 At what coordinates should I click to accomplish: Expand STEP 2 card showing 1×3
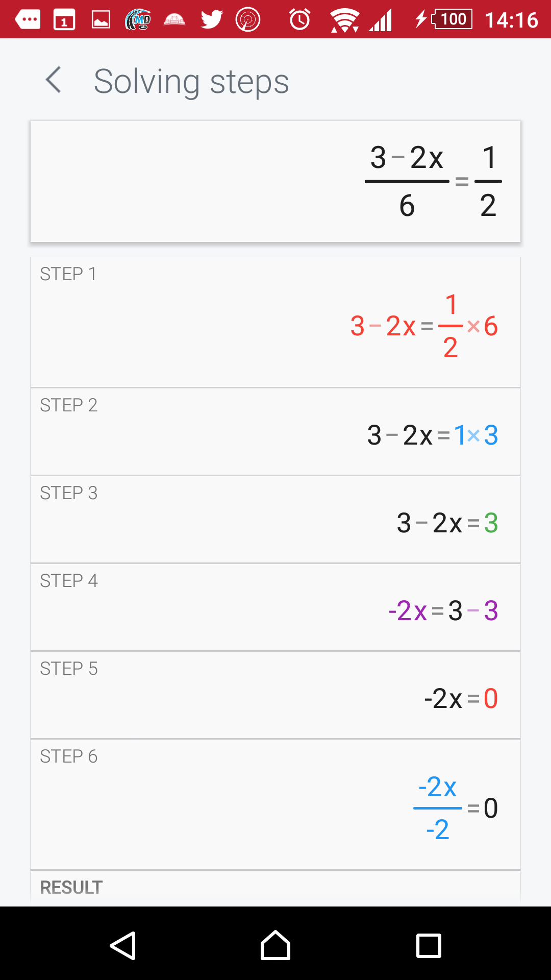pos(275,432)
